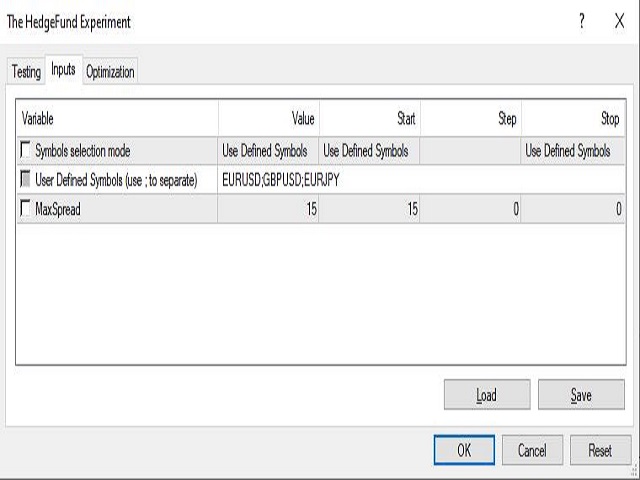The width and height of the screenshot is (640, 480).
Task: Open the Stop column Use Defined Symbols cell
Action: [572, 151]
